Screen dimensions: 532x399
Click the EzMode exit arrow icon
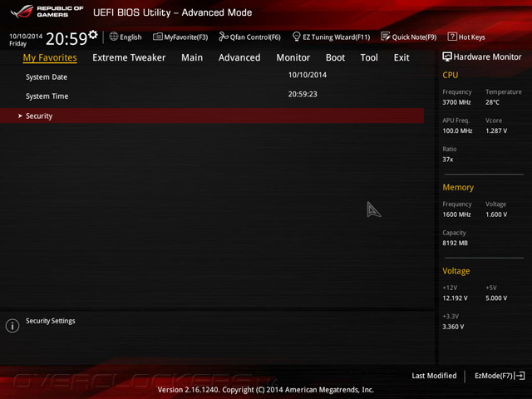click(x=520, y=376)
